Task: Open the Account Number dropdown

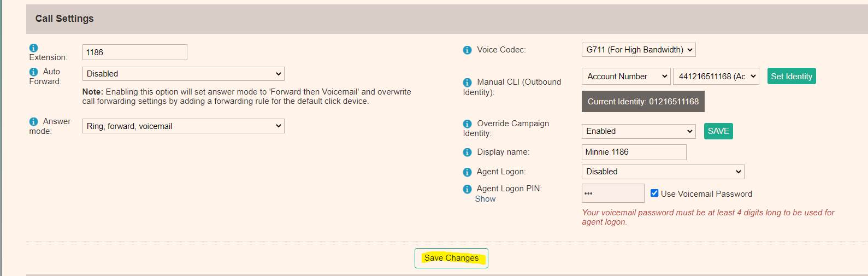Action: 626,77
